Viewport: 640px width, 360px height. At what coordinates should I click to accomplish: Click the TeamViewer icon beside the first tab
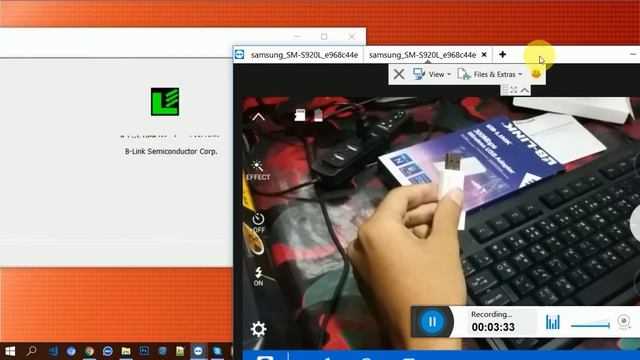click(240, 55)
